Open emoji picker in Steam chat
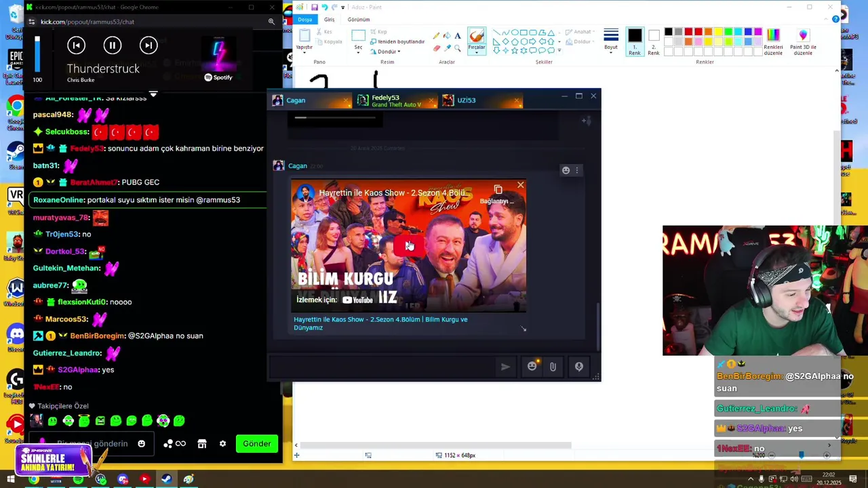868x488 pixels. pos(532,366)
